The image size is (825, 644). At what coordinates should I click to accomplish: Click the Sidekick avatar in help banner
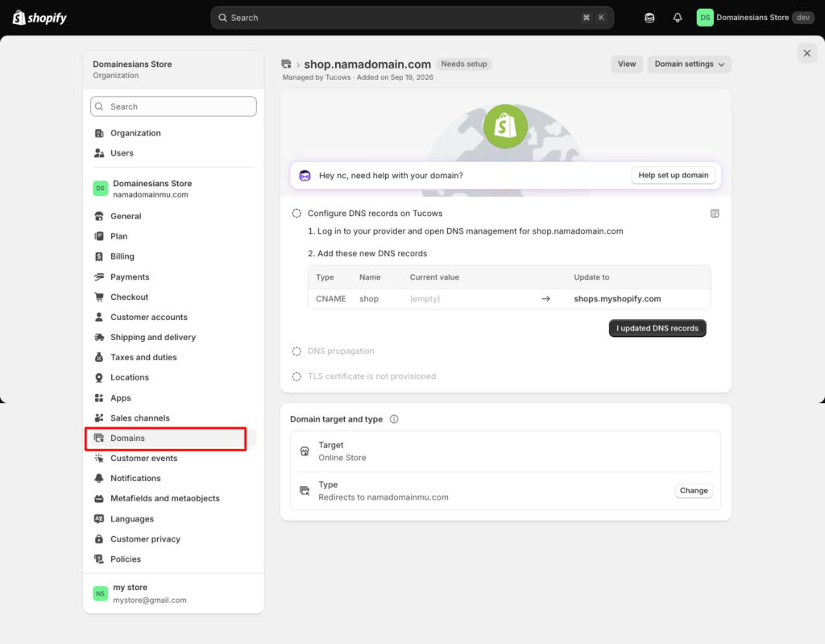[305, 176]
